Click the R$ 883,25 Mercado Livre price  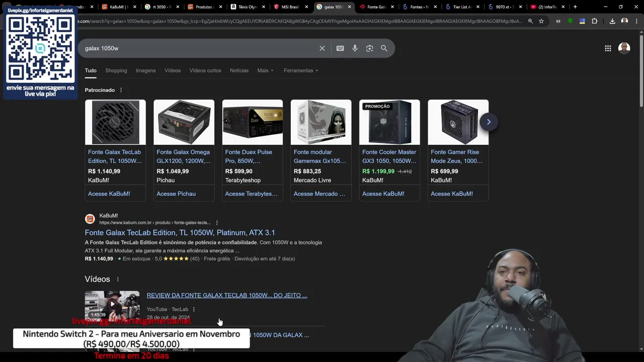click(307, 171)
